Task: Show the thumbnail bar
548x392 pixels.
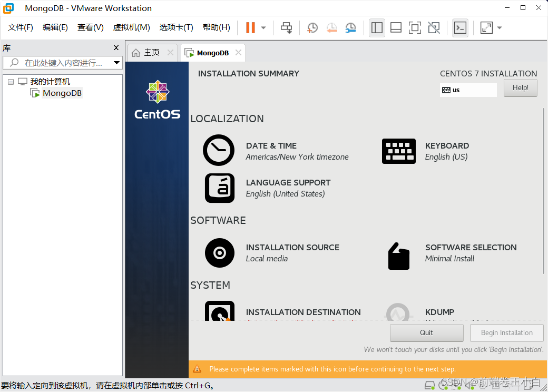Action: 396,27
